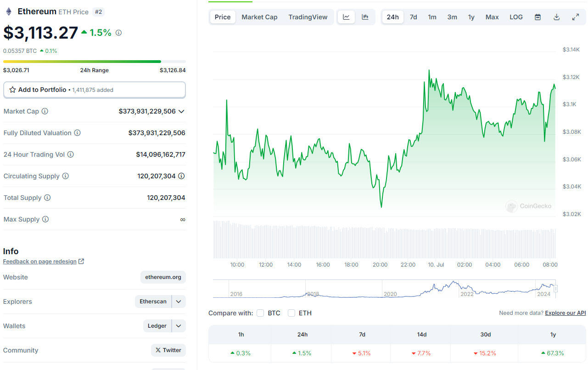Image resolution: width=588 pixels, height=370 pixels.
Task: Switch to line chart view icon
Action: pyautogui.click(x=347, y=17)
